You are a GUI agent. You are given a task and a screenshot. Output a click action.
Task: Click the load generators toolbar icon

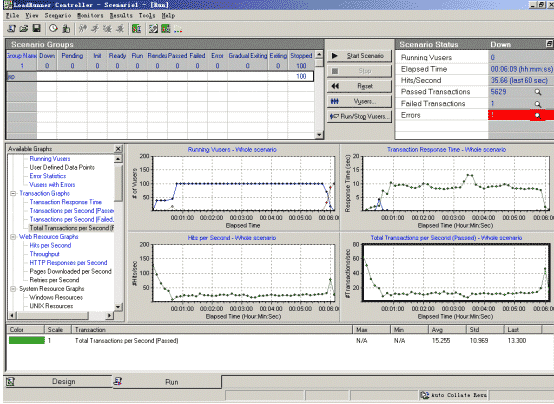pyautogui.click(x=66, y=28)
